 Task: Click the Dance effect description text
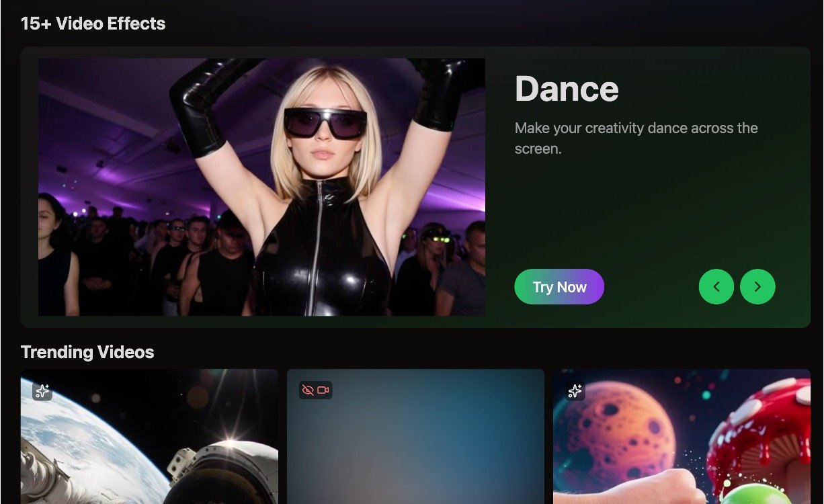[636, 138]
